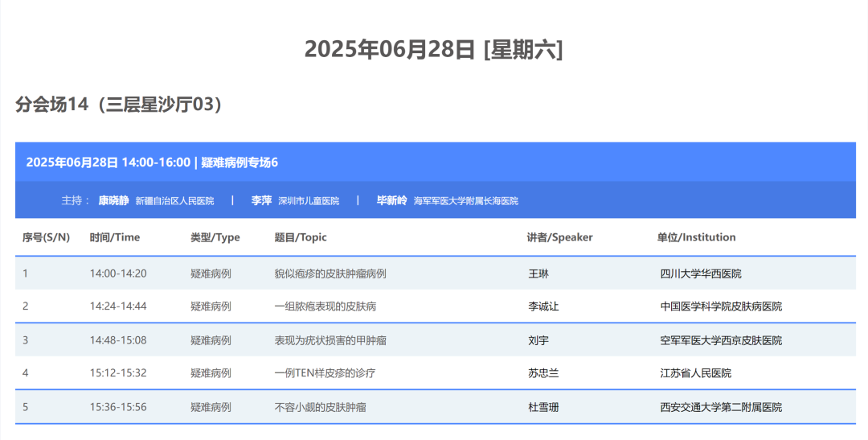The width and height of the screenshot is (868, 440).
Task: Click the 讲者/Speaker column header
Action: [559, 237]
